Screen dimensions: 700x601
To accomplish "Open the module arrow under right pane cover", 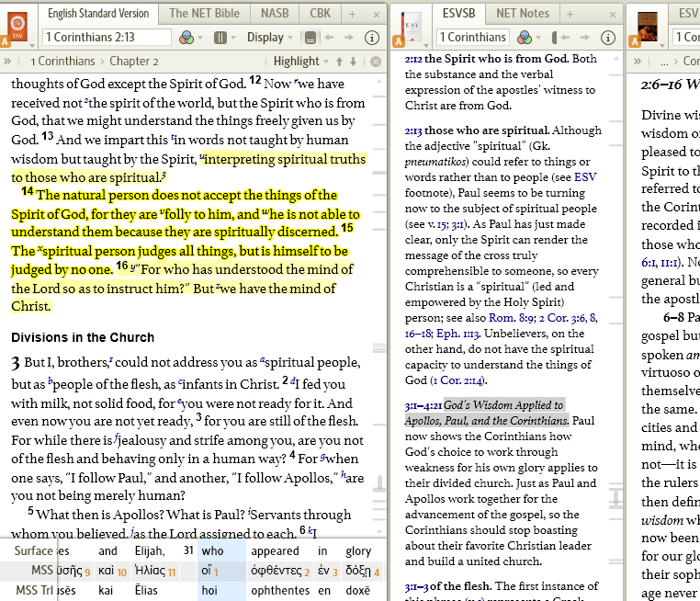I will click(662, 46).
